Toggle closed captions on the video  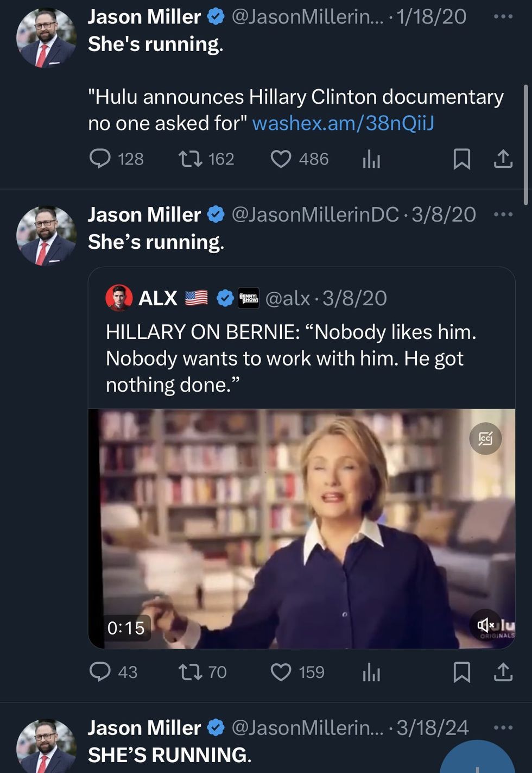[485, 439]
